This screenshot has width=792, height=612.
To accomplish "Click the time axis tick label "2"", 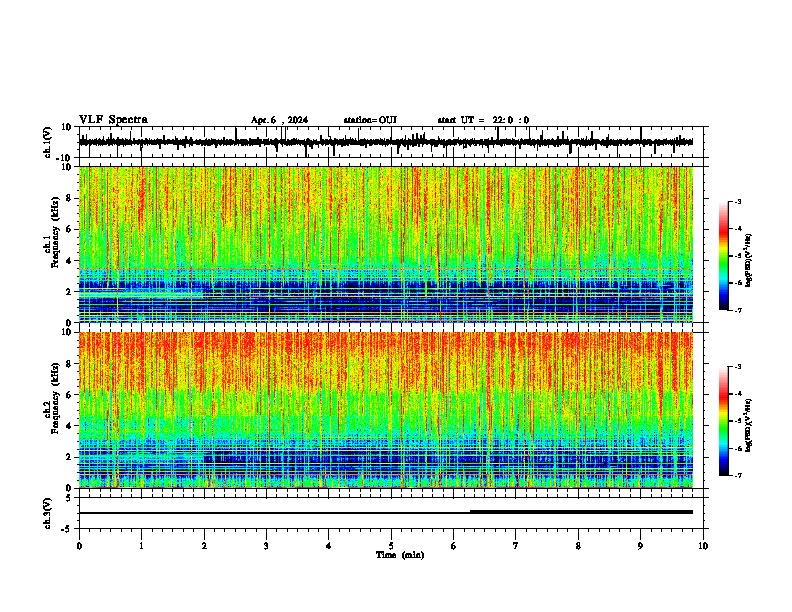I will tap(204, 546).
